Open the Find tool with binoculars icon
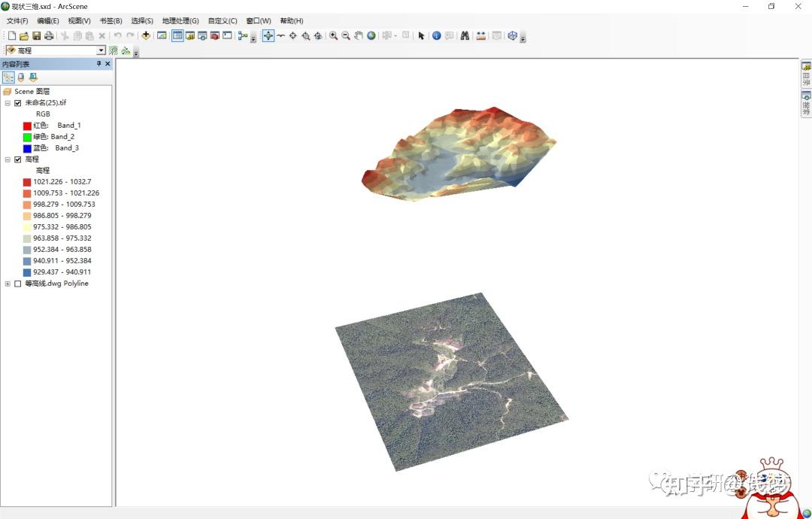Image resolution: width=812 pixels, height=519 pixels. click(464, 35)
